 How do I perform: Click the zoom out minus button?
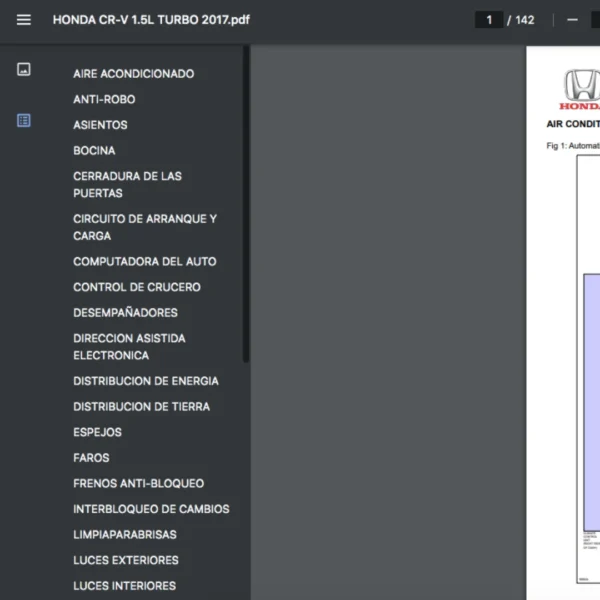(x=572, y=20)
